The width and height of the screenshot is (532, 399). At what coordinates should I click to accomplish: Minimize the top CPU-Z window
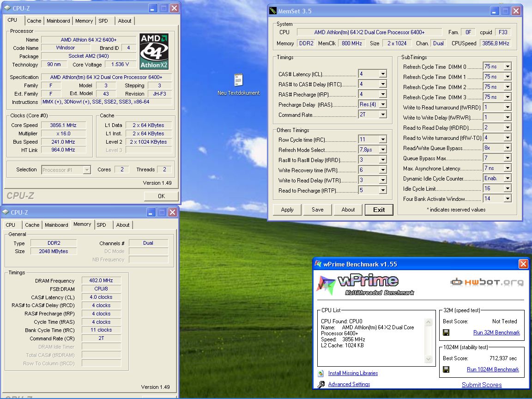153,8
